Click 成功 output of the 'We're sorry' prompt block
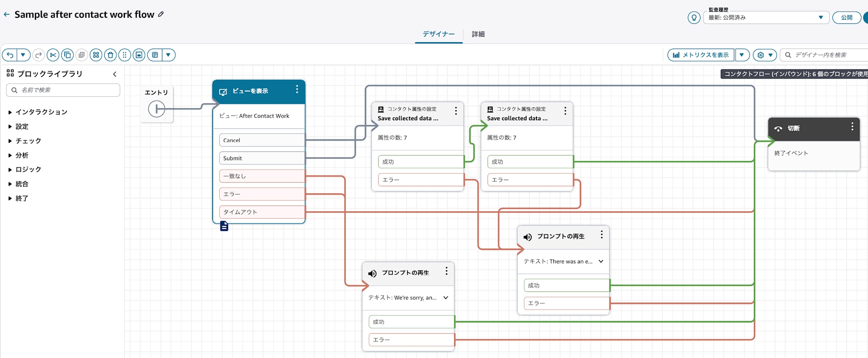Screen dimensions: 868x358 coord(411,322)
